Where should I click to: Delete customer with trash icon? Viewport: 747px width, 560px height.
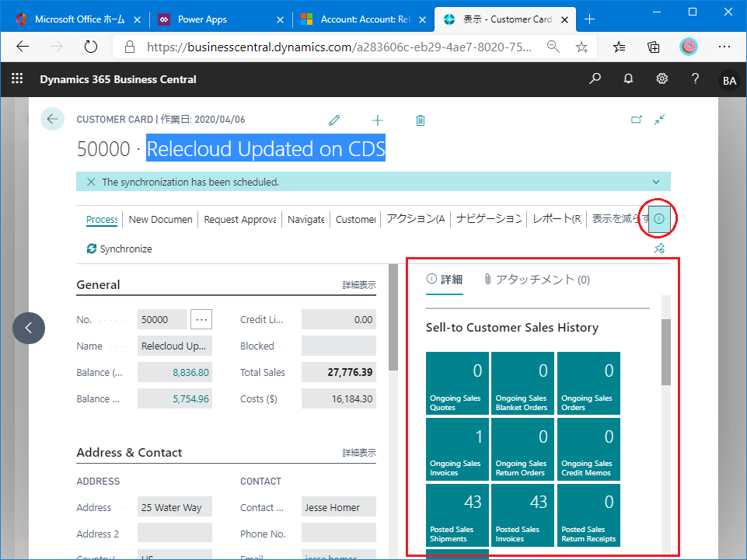pyautogui.click(x=421, y=120)
